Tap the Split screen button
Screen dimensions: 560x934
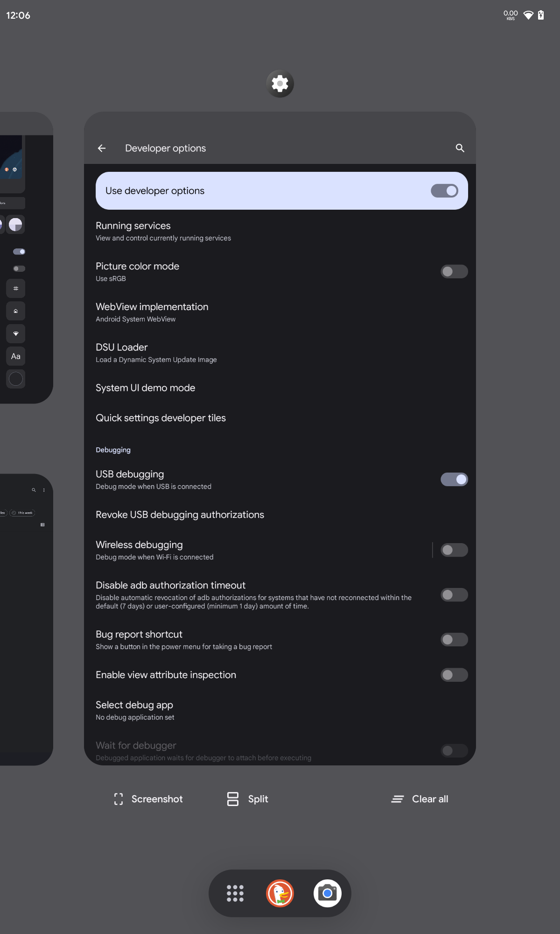point(248,799)
